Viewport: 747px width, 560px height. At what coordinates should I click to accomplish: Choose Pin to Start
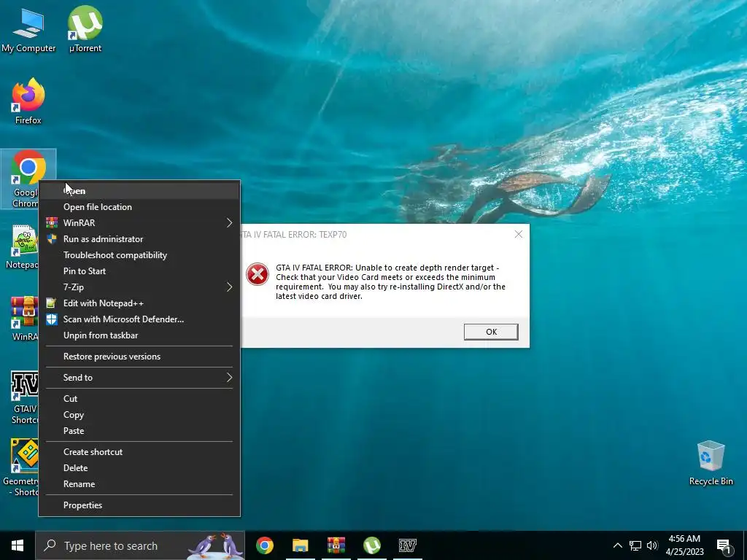pos(139,271)
